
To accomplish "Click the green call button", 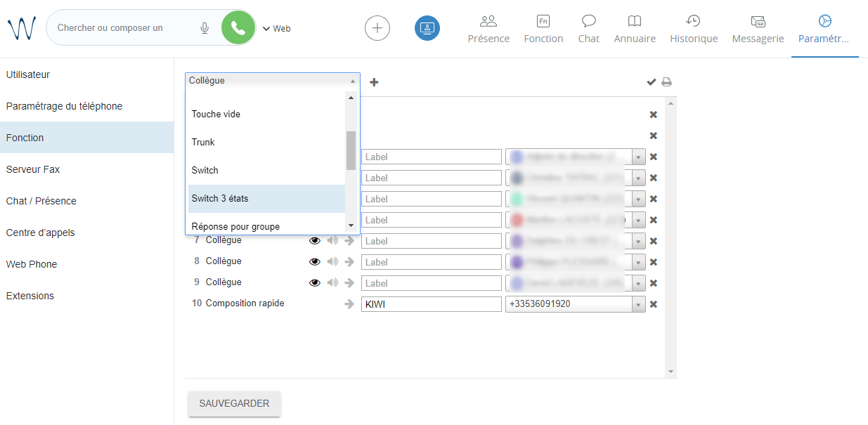I will [238, 28].
